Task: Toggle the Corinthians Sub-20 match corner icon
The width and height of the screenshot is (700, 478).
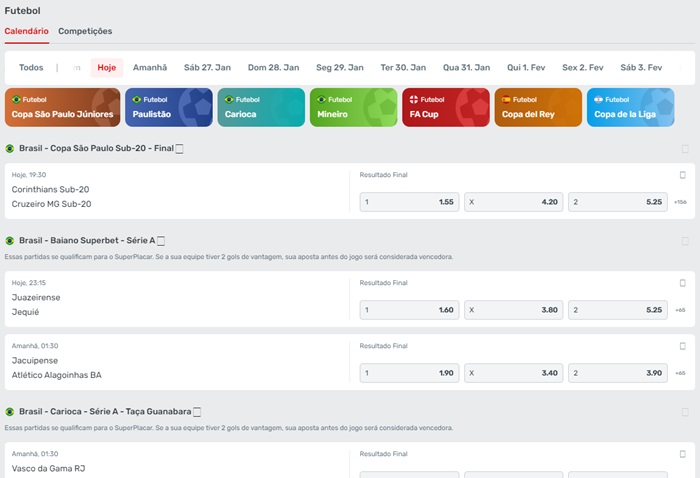Action: click(x=682, y=175)
